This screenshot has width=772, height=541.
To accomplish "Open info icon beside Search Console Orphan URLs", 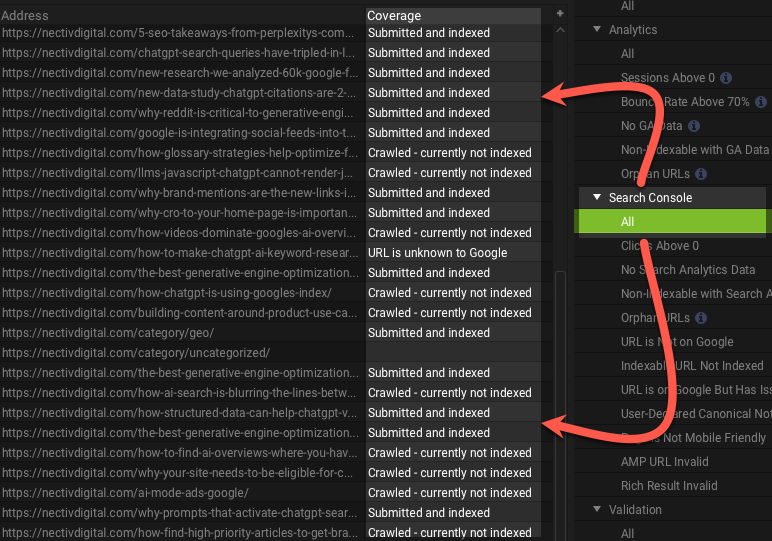I will (701, 318).
